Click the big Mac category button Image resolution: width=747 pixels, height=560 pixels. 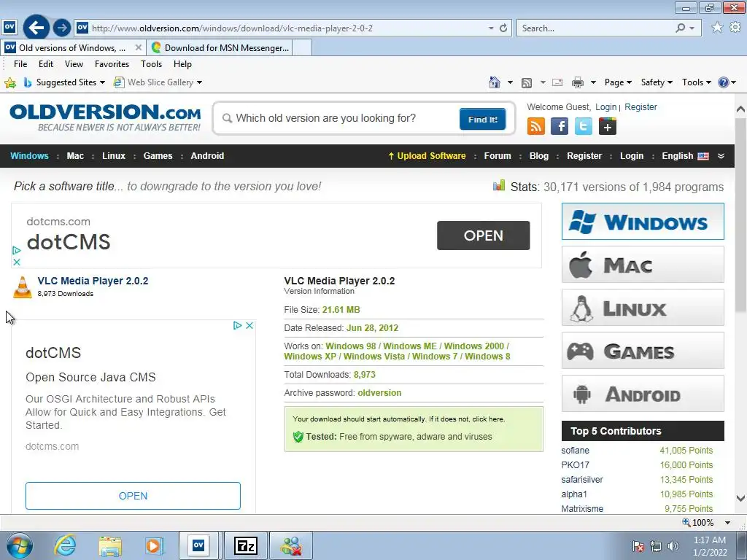pyautogui.click(x=643, y=265)
